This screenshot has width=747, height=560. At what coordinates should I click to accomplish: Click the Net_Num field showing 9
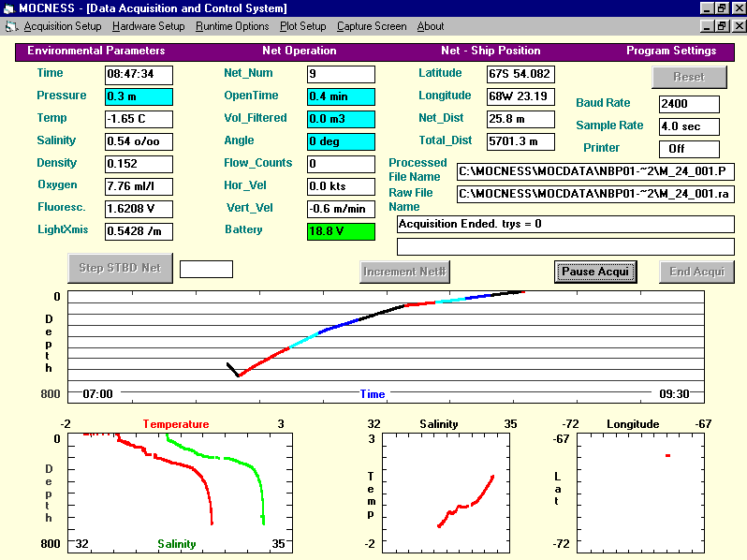coord(341,74)
